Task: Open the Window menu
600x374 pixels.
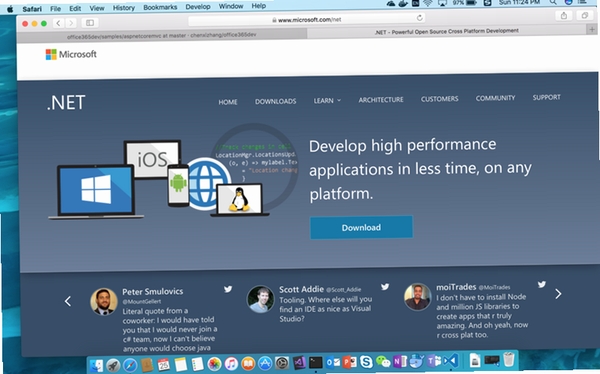Action: (x=231, y=6)
